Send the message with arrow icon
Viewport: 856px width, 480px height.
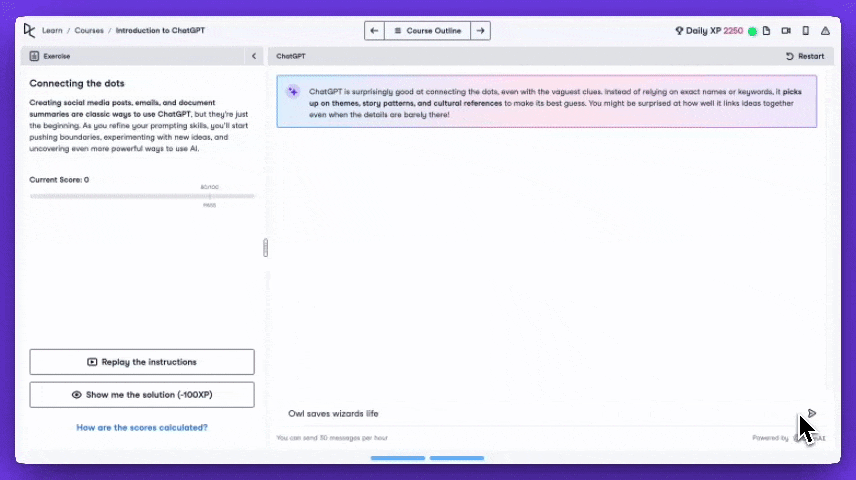pos(812,413)
